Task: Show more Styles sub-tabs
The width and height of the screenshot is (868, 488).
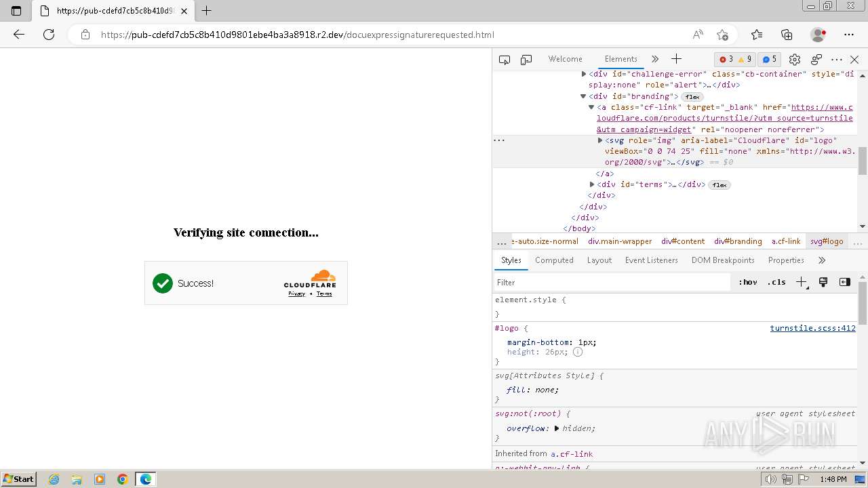Action: (x=822, y=260)
